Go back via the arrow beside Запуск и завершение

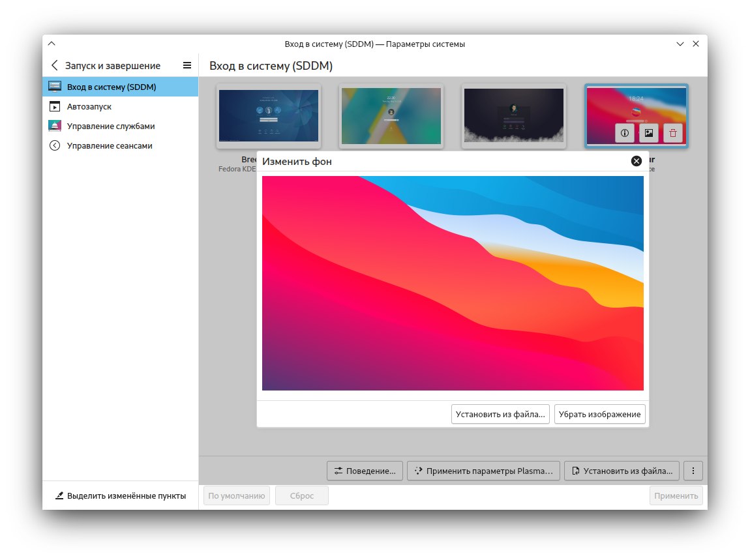55,65
